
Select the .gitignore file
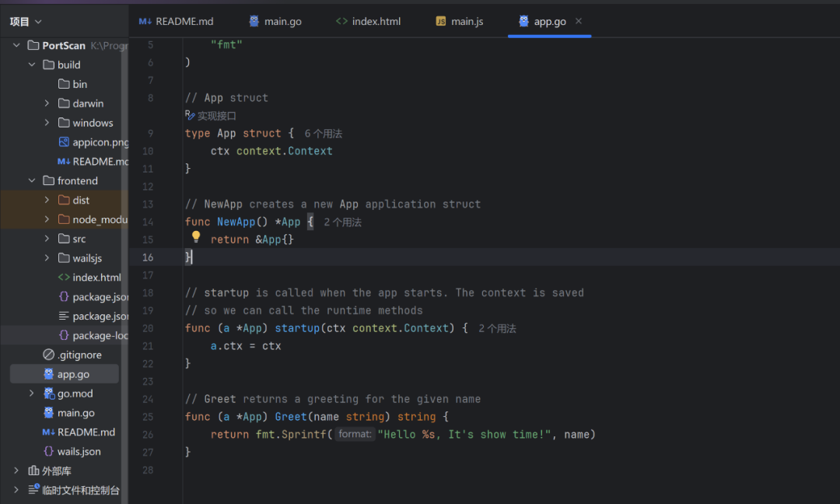point(72,355)
